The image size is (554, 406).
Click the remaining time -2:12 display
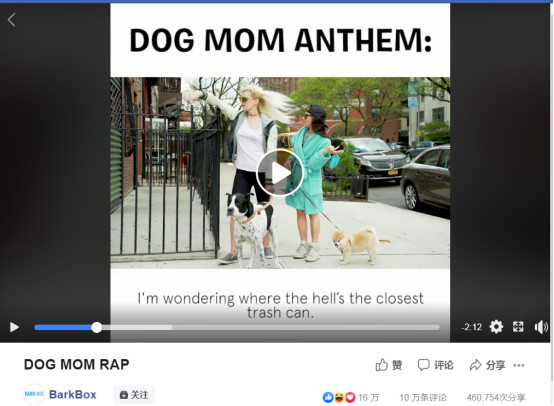(x=471, y=327)
